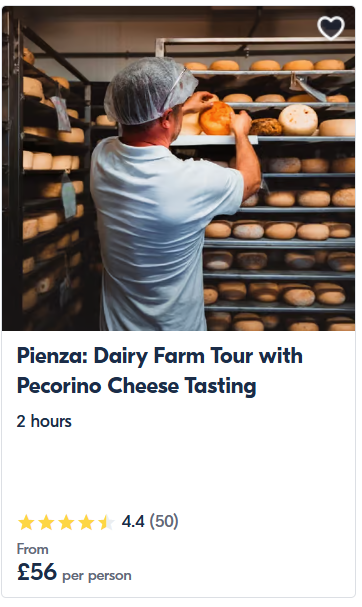Click the 'From' price label
This screenshot has width=362, height=607.
click(x=33, y=549)
